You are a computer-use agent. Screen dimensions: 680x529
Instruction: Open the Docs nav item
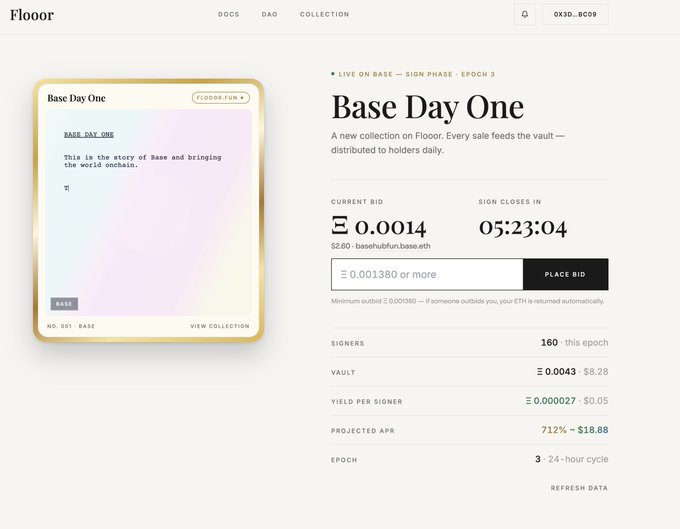[x=229, y=14]
